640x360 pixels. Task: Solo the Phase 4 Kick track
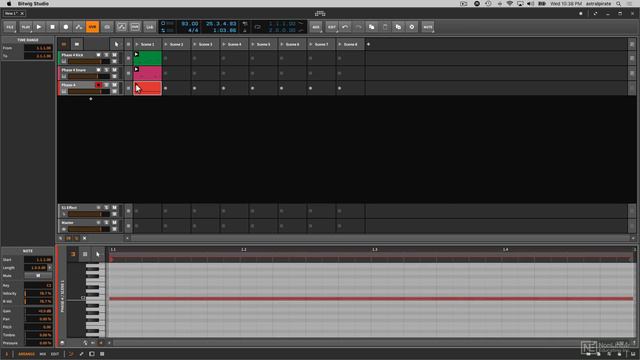[107, 55]
